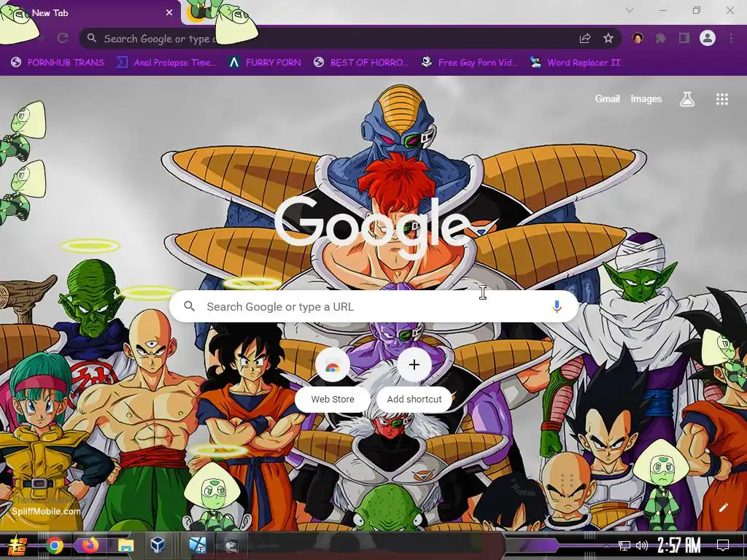Open File Explorer from the taskbar
This screenshot has height=560, width=747.
(x=125, y=545)
